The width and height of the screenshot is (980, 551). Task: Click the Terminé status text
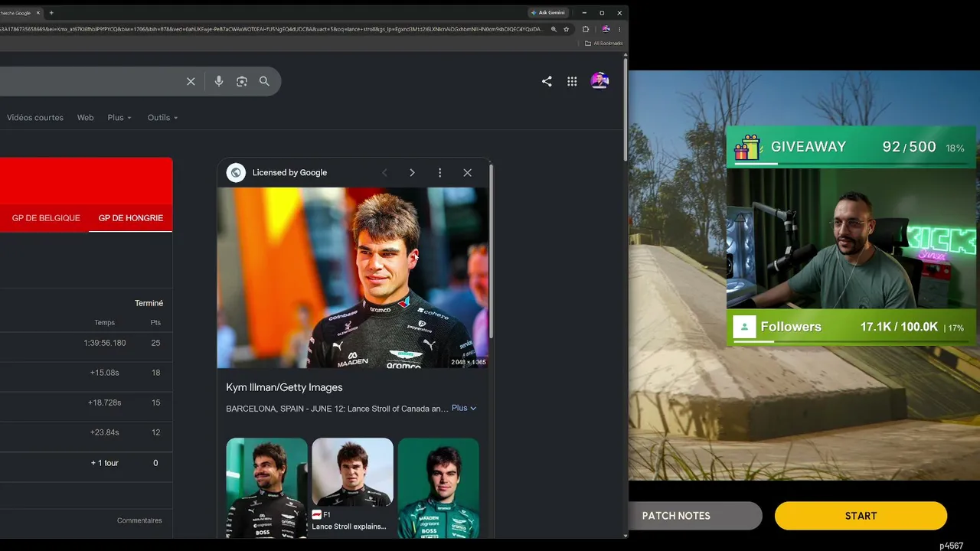[x=149, y=303]
